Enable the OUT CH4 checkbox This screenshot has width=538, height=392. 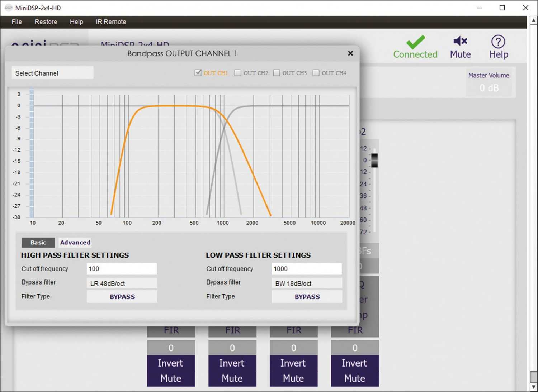pos(316,73)
